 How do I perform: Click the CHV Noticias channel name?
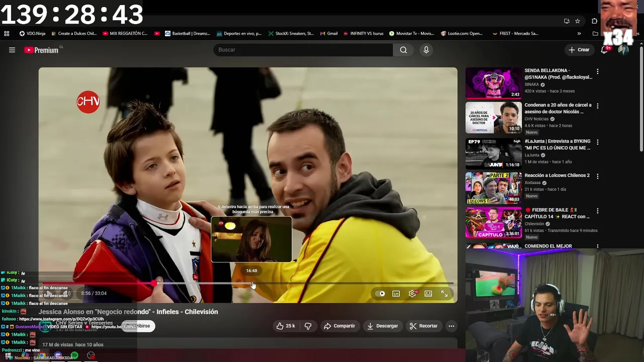click(536, 119)
